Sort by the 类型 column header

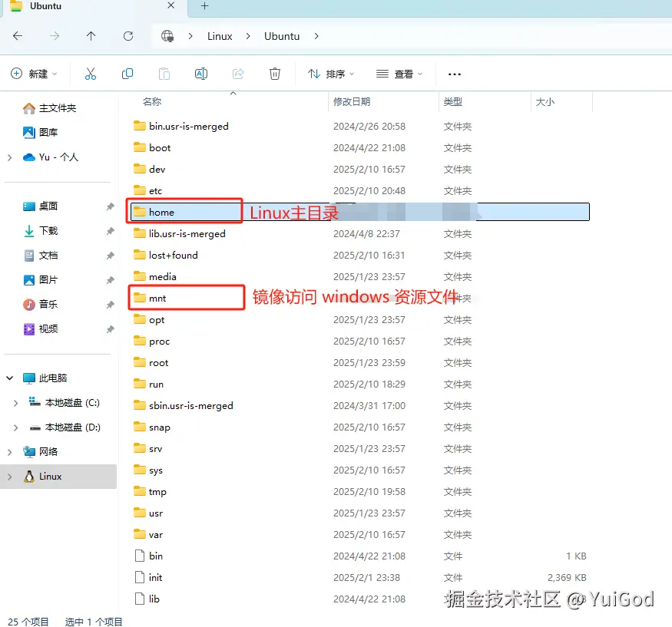(452, 102)
